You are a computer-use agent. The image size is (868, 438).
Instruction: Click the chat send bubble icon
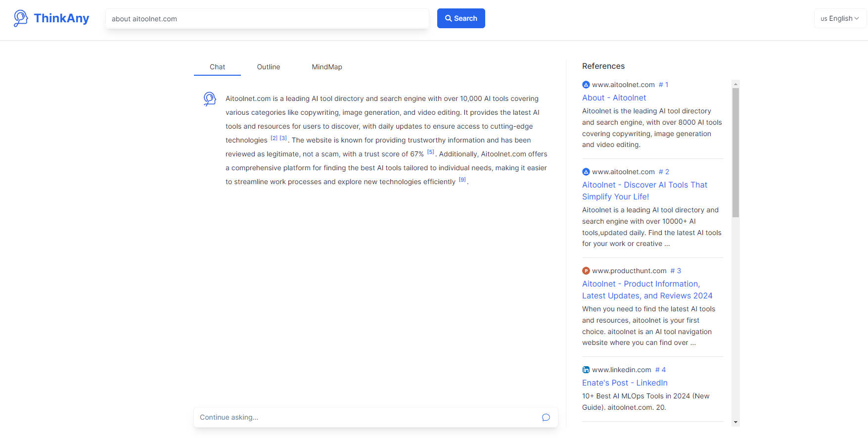click(x=546, y=417)
